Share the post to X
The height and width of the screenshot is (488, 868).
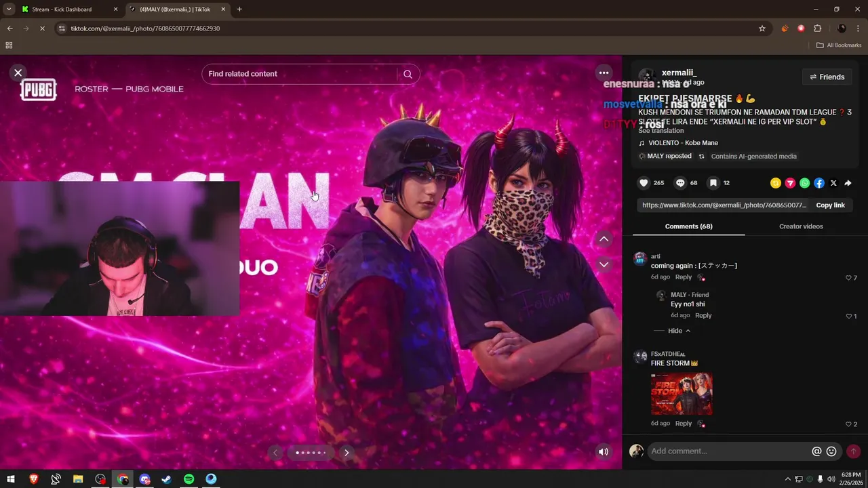click(x=833, y=183)
